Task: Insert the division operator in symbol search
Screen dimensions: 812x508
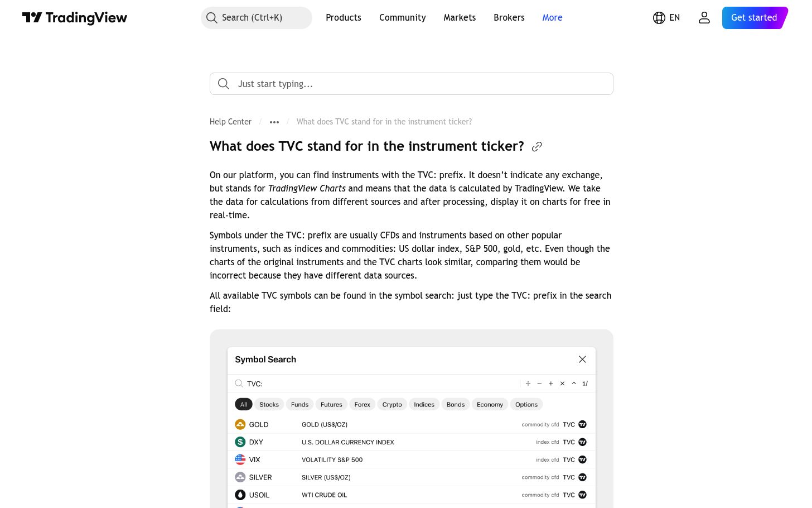Action: pyautogui.click(x=528, y=384)
